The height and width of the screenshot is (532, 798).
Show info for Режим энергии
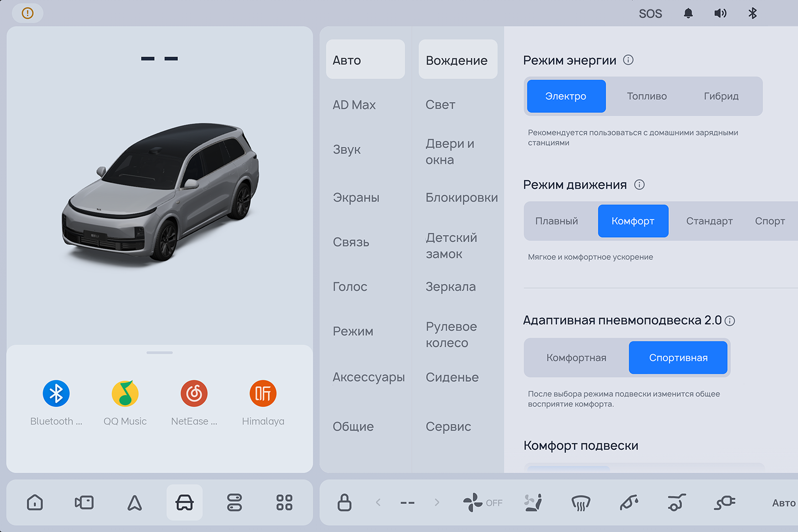click(x=628, y=60)
